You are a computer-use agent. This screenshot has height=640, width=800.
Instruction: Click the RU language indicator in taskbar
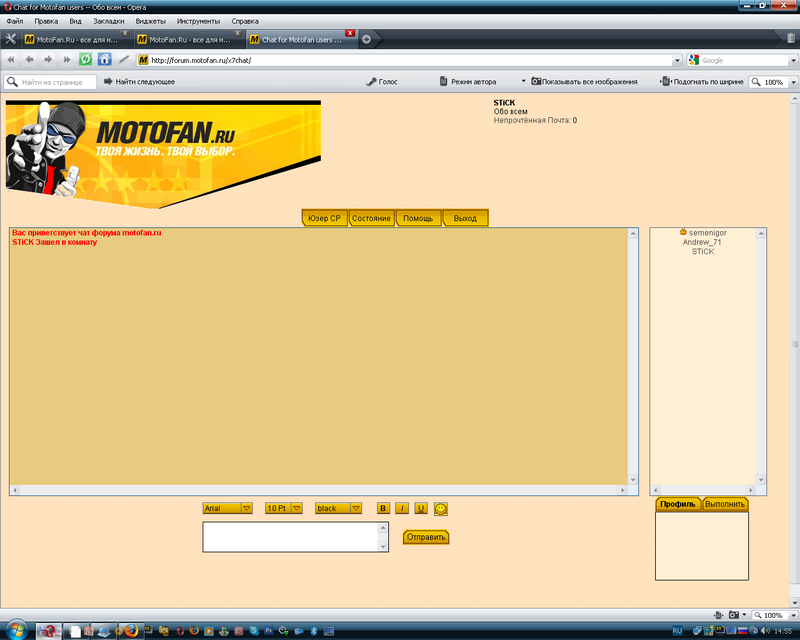pyautogui.click(x=677, y=631)
